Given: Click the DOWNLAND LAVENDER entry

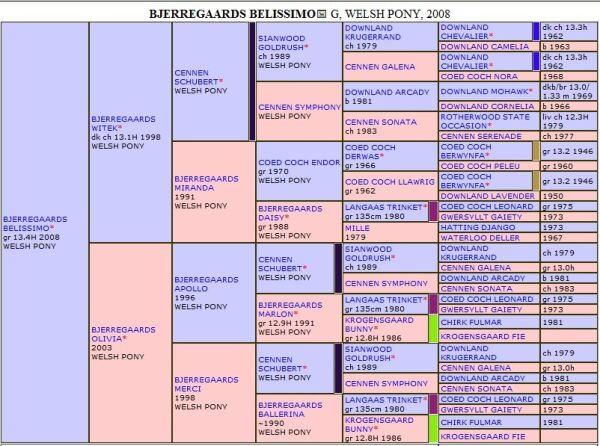Looking at the screenshot, I should coord(488,196).
